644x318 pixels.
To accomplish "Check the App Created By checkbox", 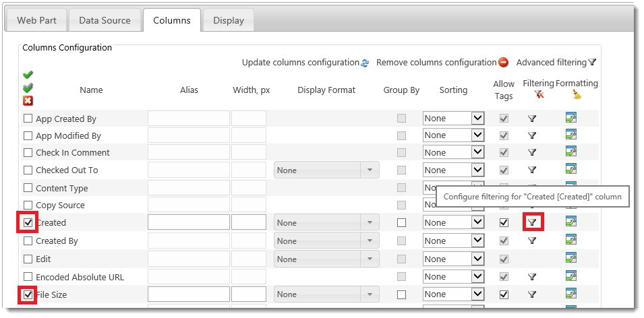I will coord(28,119).
